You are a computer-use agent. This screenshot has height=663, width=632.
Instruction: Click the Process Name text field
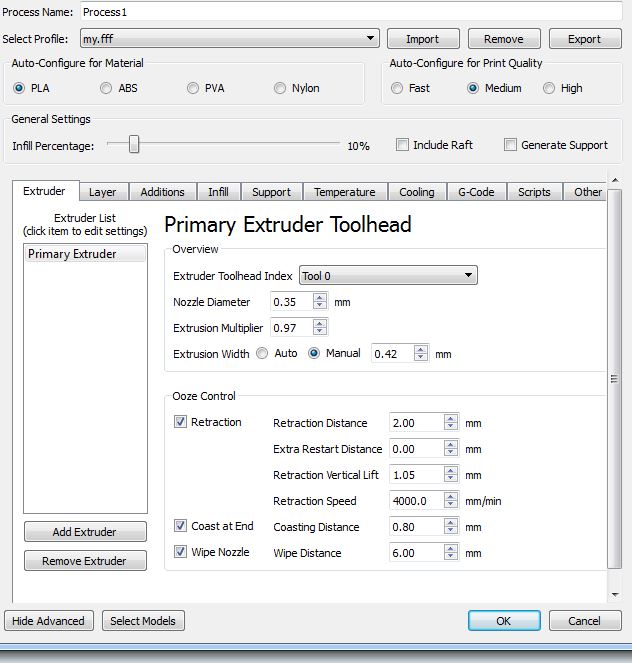click(x=351, y=12)
